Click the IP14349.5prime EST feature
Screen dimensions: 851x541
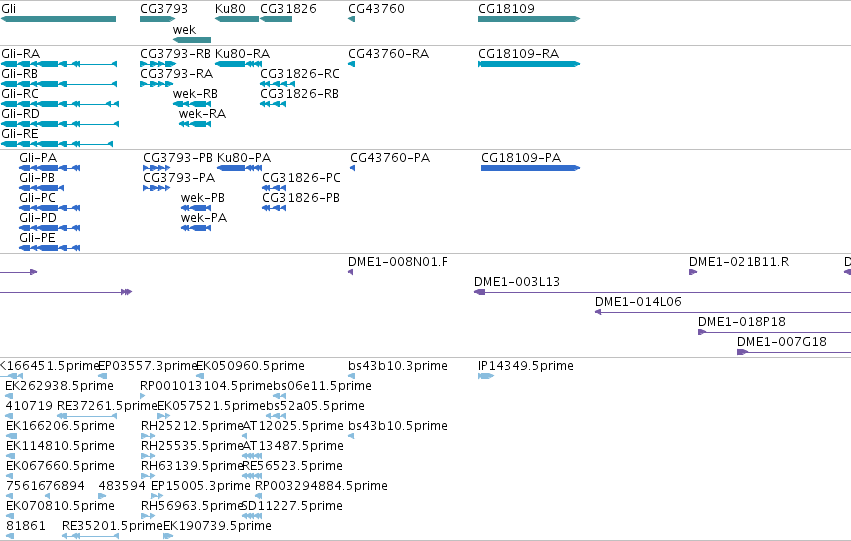[486, 377]
